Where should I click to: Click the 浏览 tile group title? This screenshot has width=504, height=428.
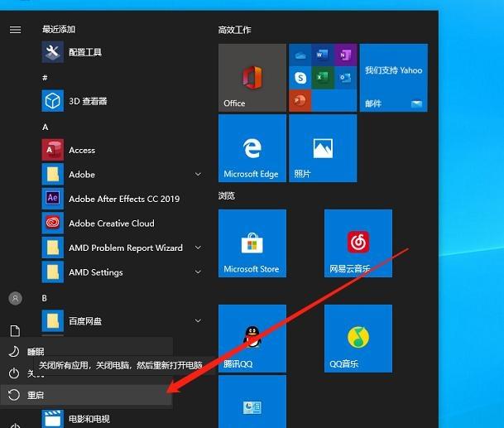[227, 195]
